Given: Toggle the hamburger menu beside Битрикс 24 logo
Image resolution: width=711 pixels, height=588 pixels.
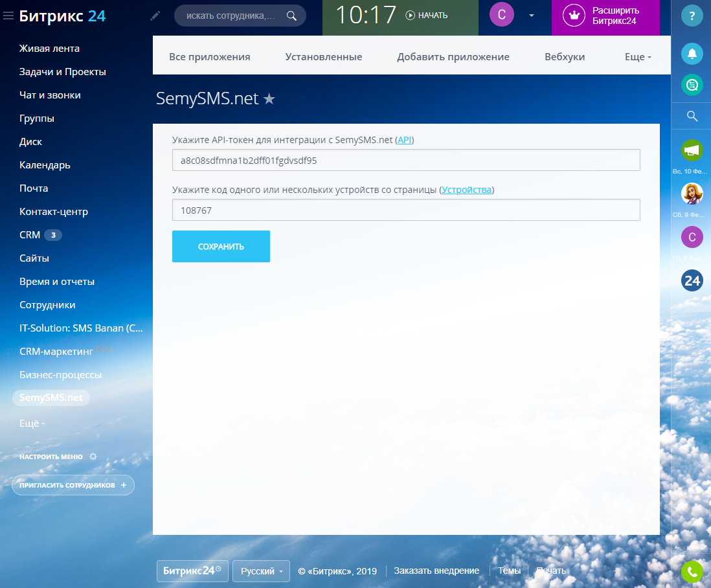Looking at the screenshot, I should pos(8,16).
